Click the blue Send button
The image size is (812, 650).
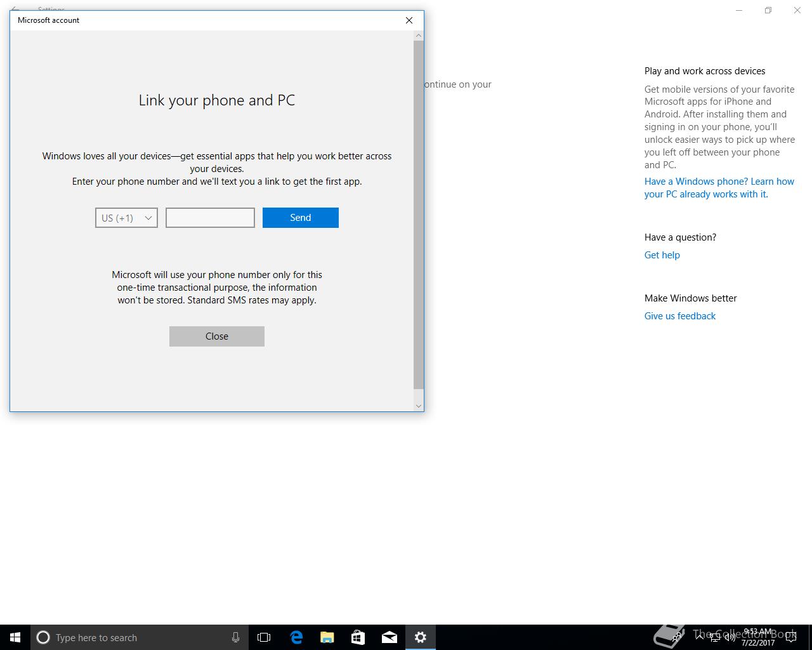point(301,218)
